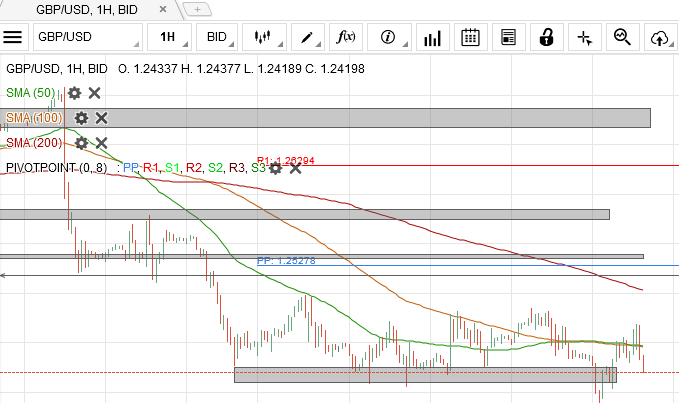Change the 1H timeframe dropdown
The width and height of the screenshot is (679, 403).
pyautogui.click(x=170, y=37)
